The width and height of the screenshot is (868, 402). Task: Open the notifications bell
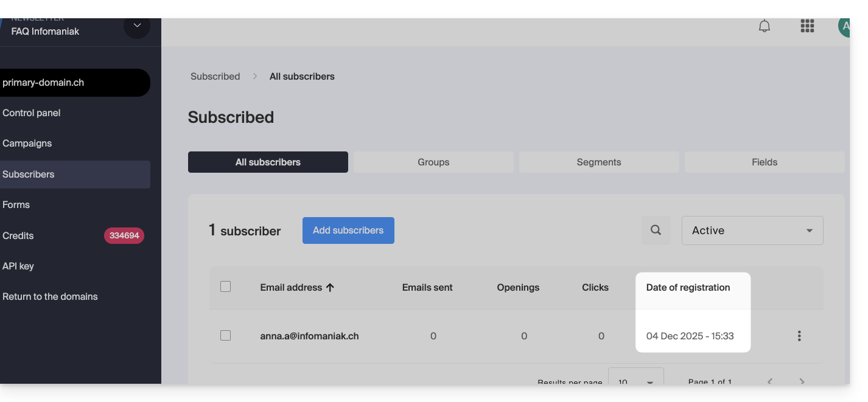[765, 26]
